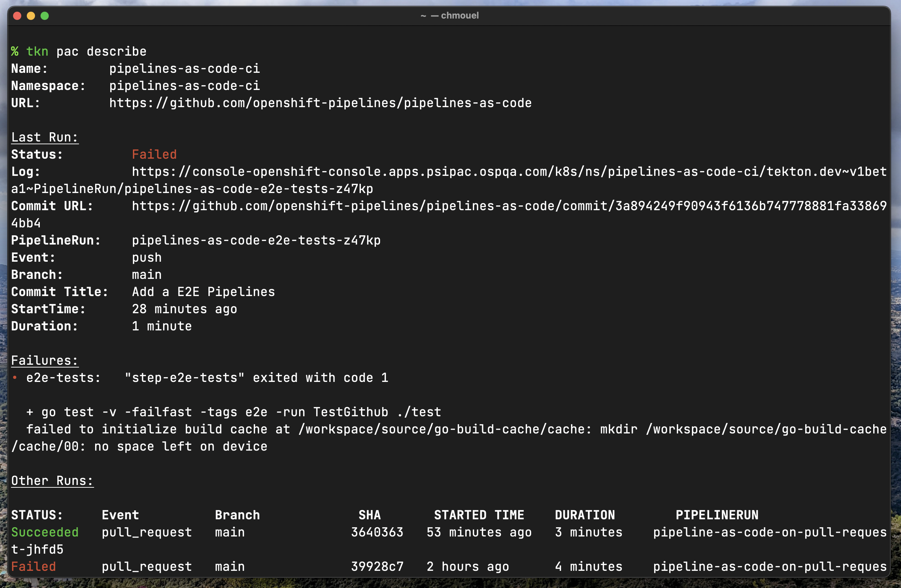Click the 'tkn' command word in prompt
Screen dimensions: 901x588
coord(37,52)
